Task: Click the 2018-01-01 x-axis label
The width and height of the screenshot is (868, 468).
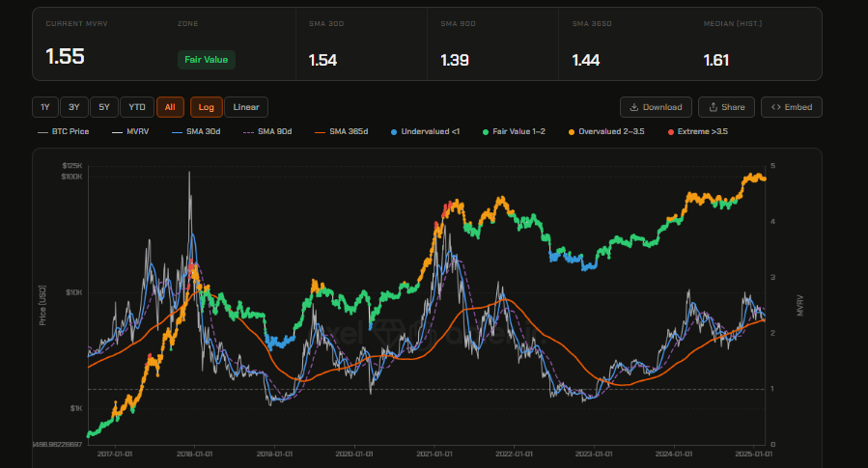Action: pyautogui.click(x=194, y=454)
